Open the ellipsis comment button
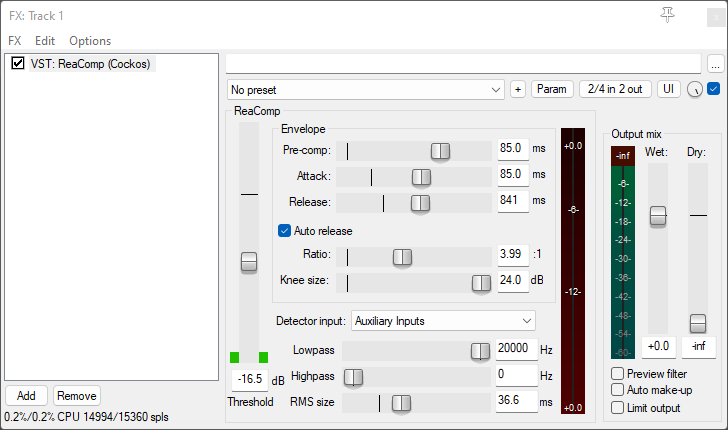The width and height of the screenshot is (728, 430). point(715,64)
